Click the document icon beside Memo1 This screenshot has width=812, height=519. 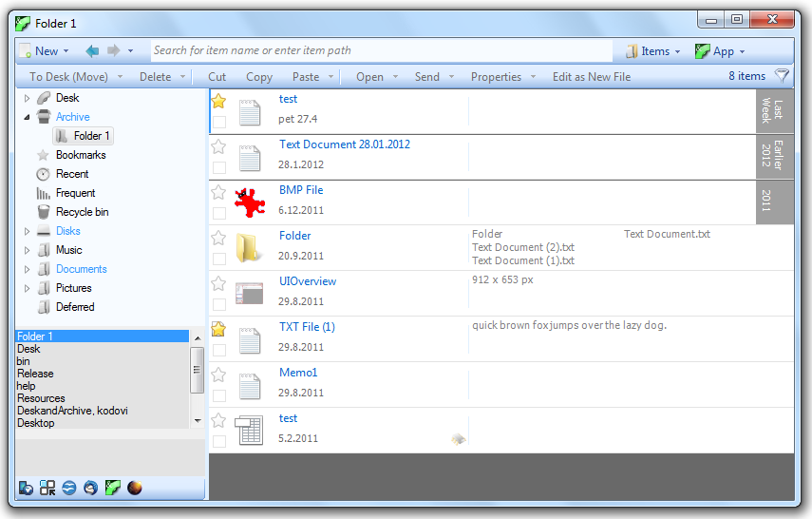250,386
